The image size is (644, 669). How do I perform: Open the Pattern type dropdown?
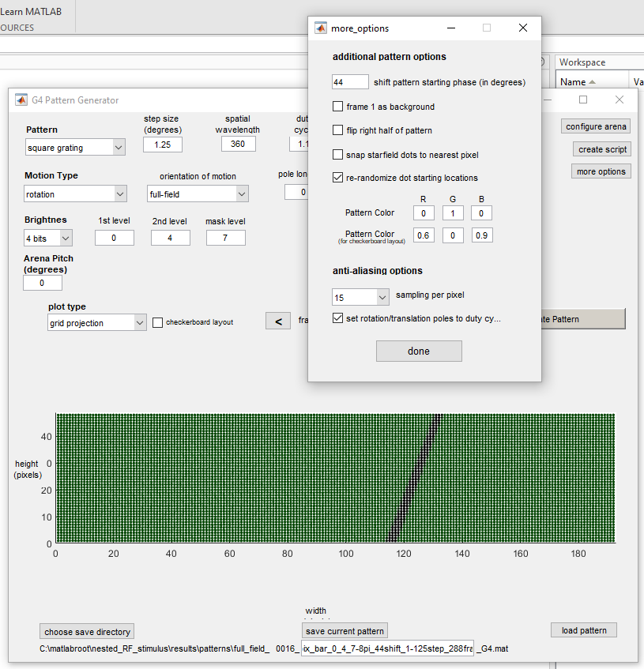point(75,147)
